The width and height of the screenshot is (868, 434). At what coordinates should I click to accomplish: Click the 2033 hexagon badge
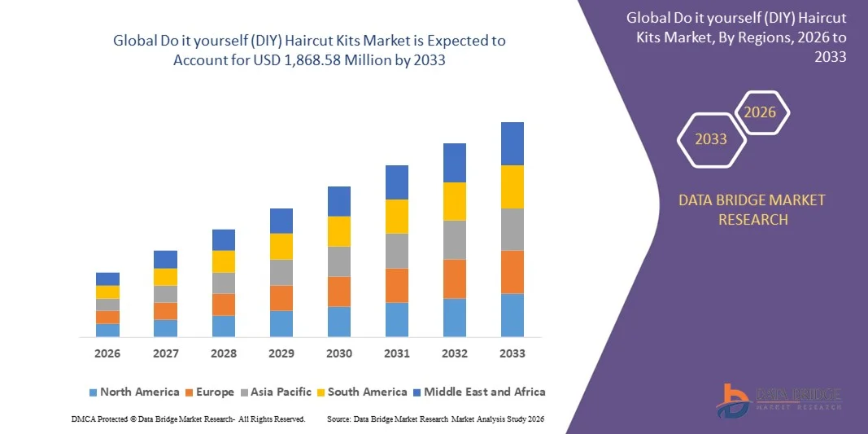[x=710, y=139]
